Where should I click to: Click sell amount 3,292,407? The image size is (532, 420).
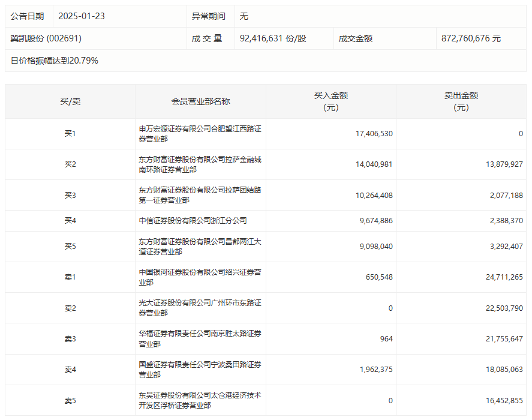(506, 247)
